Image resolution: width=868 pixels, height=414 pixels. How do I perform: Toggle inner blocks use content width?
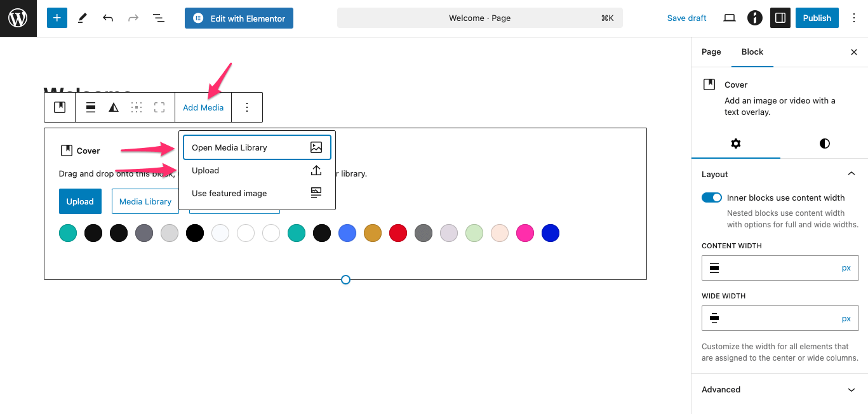click(x=712, y=197)
